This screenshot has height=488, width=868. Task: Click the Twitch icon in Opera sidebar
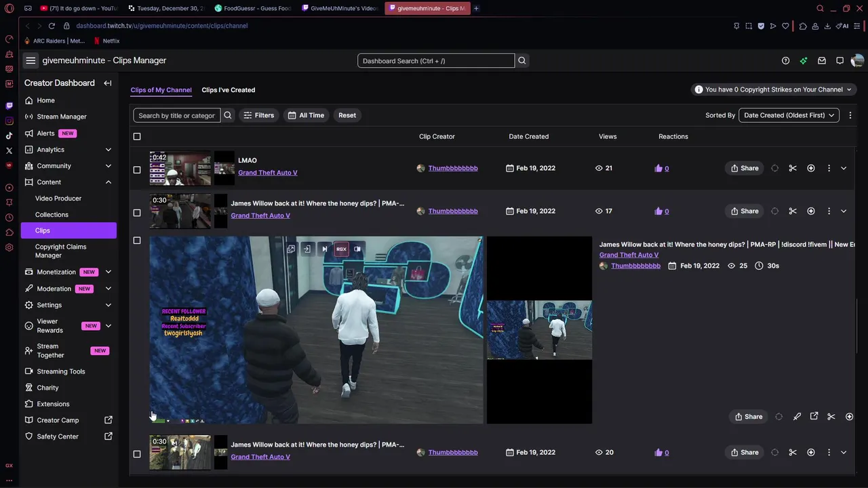[x=9, y=106]
